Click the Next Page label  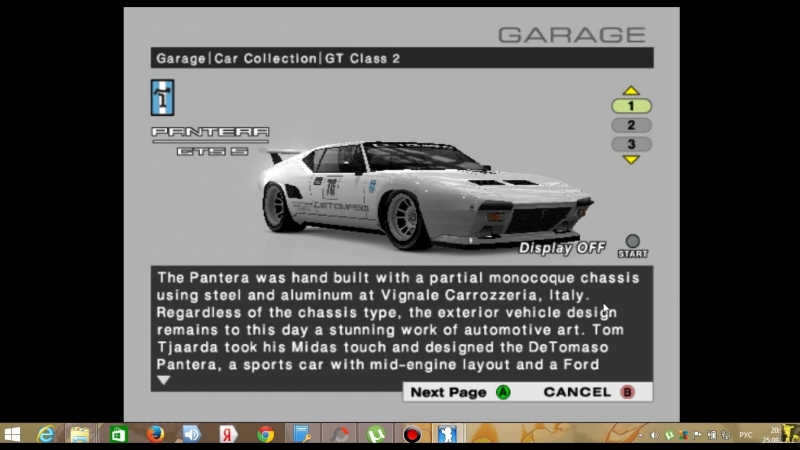(448, 392)
